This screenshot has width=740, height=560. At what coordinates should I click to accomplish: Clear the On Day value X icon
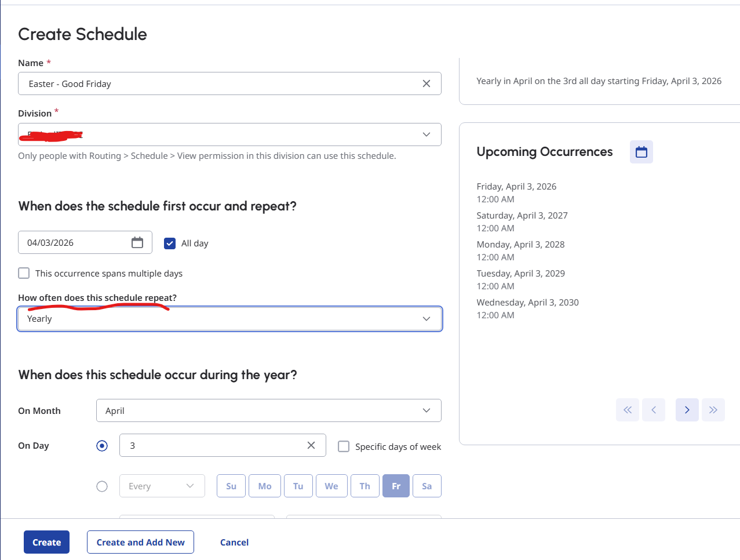coord(311,445)
